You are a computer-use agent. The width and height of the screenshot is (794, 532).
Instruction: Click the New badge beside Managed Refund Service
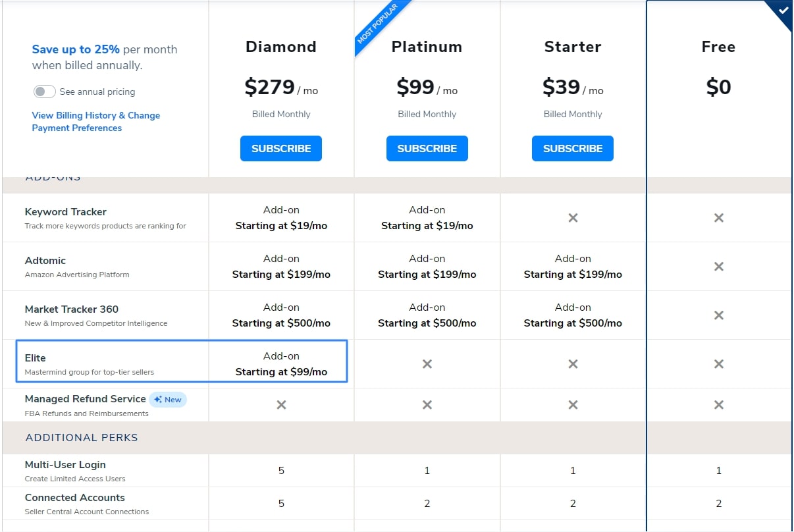click(x=168, y=399)
